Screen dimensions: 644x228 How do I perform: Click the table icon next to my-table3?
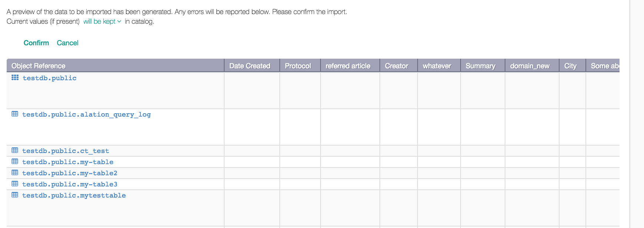click(15, 183)
